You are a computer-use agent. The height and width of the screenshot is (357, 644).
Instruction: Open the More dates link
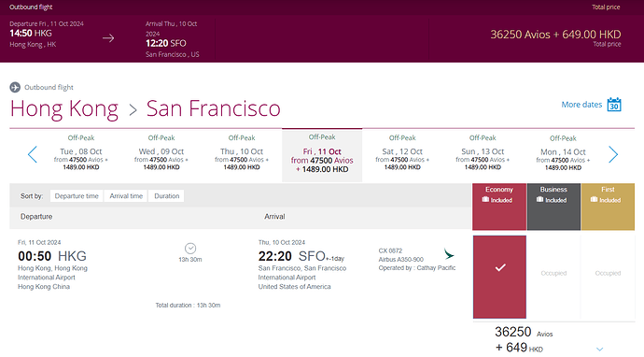point(581,105)
